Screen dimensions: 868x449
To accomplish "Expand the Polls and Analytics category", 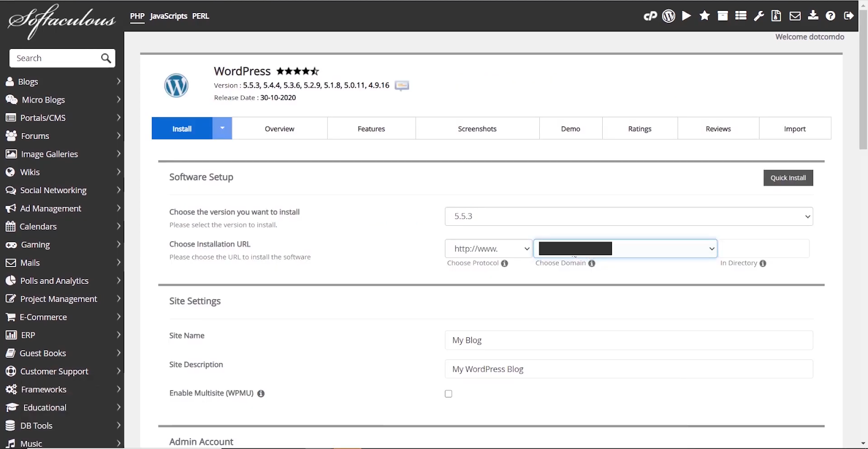I will click(118, 281).
